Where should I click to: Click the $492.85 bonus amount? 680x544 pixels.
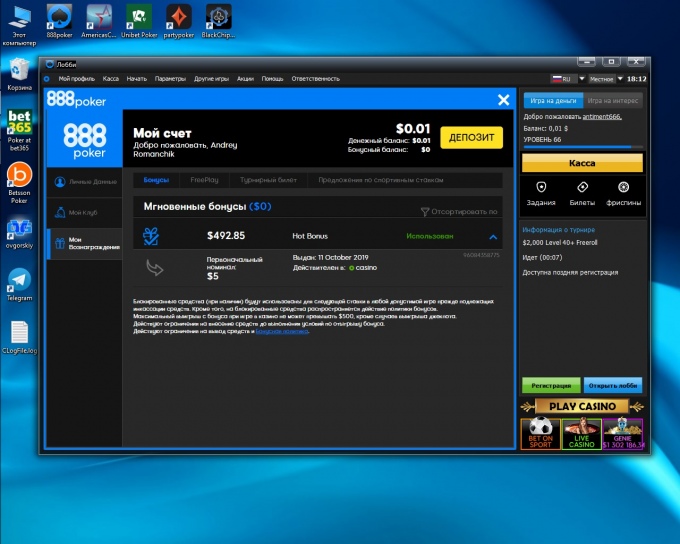coord(226,236)
